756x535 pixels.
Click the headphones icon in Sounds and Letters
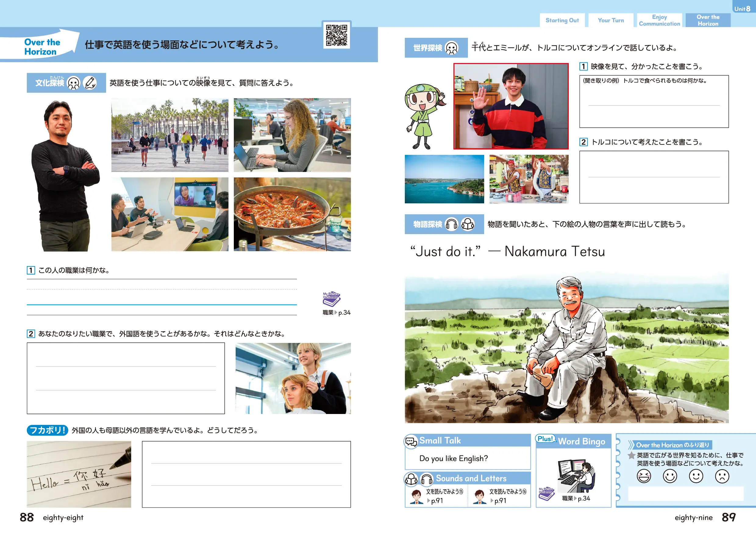pyautogui.click(x=426, y=479)
